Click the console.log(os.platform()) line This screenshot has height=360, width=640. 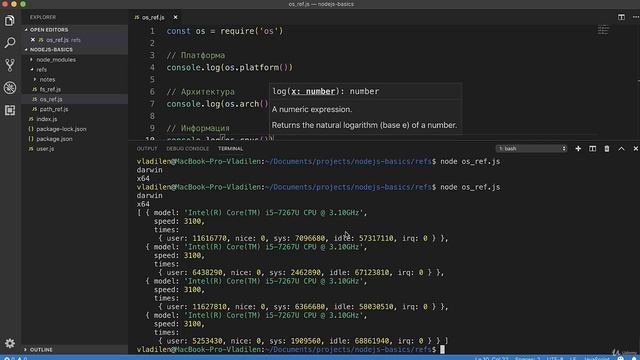point(229,67)
